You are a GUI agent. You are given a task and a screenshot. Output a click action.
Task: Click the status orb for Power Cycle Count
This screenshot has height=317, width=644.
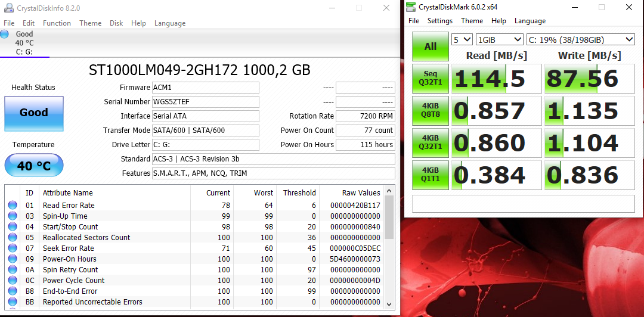pyautogui.click(x=13, y=281)
